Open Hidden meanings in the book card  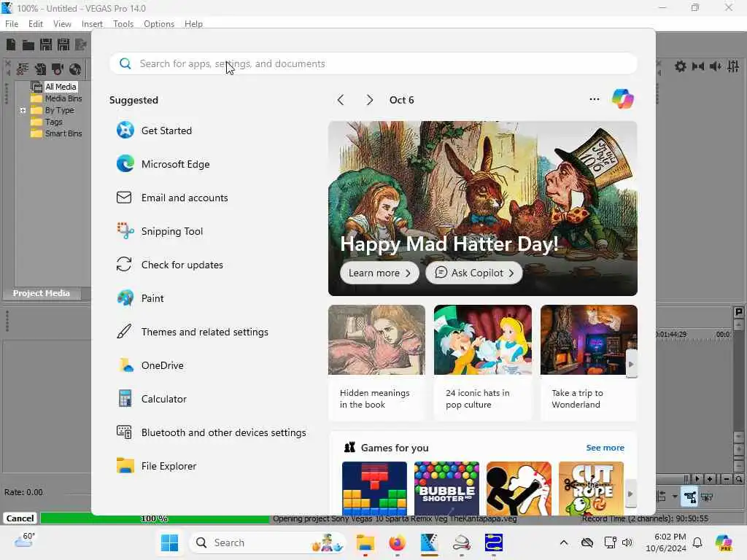click(x=376, y=363)
